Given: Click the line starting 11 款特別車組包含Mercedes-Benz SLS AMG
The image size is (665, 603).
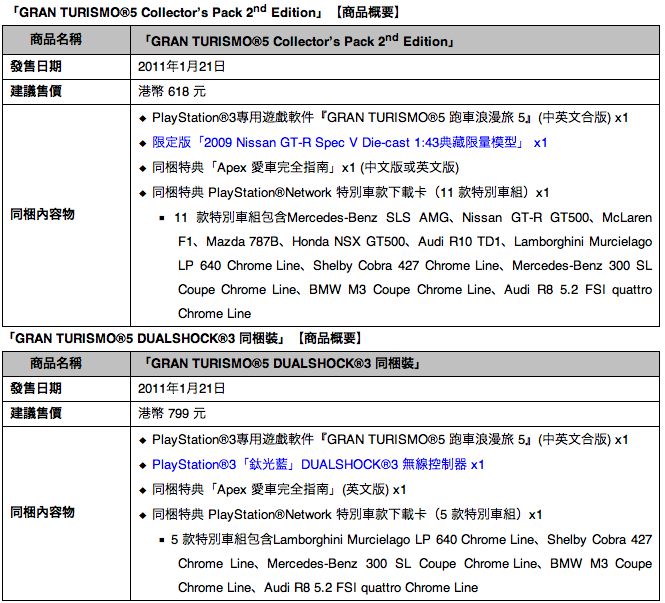Looking at the screenshot, I should [x=413, y=218].
